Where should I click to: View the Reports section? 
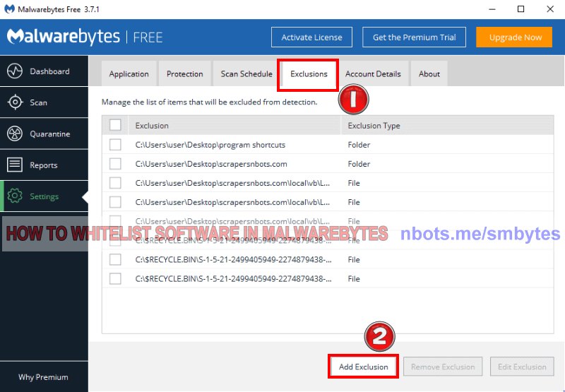pyautogui.click(x=44, y=165)
